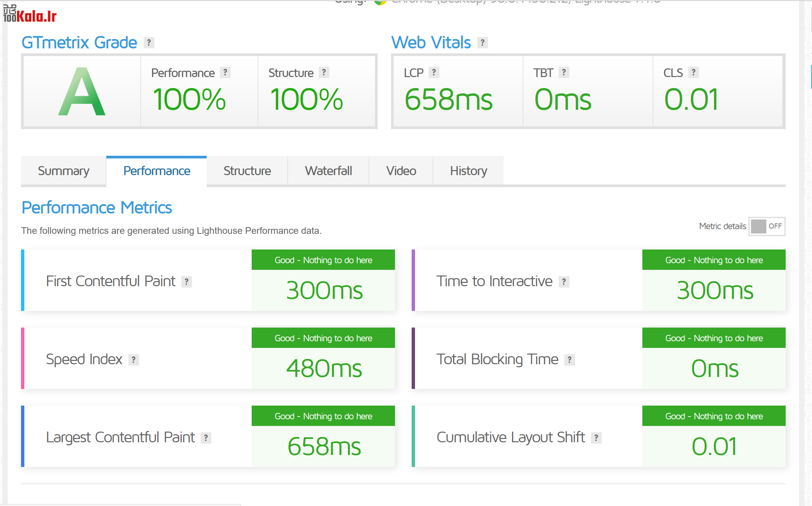Open Largest Contentful Paint help icon
The width and height of the screenshot is (812, 506).
pos(206,438)
